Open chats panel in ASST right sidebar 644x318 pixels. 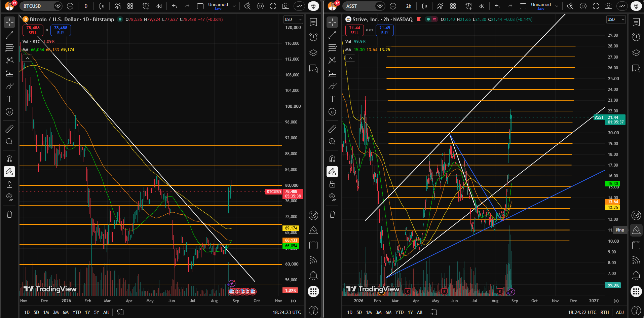(x=636, y=69)
